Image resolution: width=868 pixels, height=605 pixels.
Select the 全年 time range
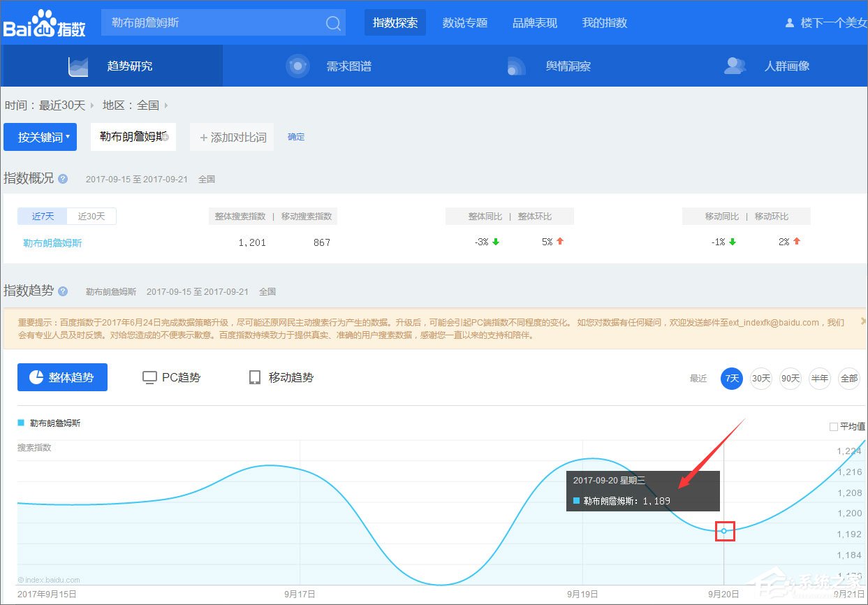(849, 378)
